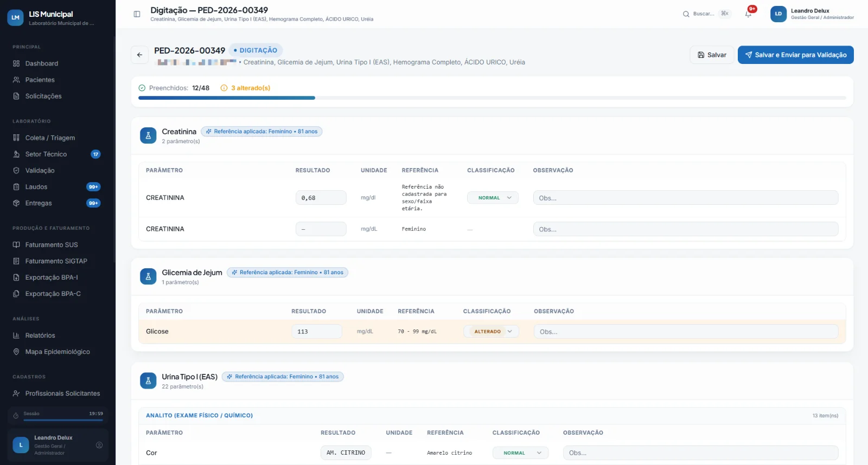Click the 0,68 CREATININA result field
The image size is (868, 465).
[321, 198]
